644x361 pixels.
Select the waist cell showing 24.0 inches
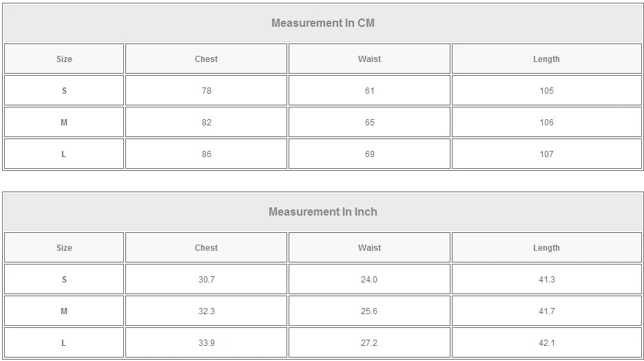point(369,280)
